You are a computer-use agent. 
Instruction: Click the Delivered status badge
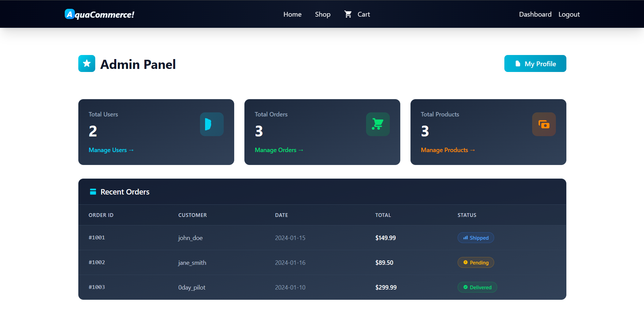point(477,287)
